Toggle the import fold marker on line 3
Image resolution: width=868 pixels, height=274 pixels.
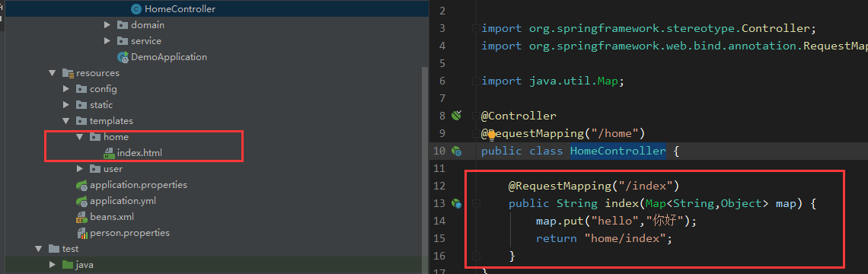coord(475,28)
